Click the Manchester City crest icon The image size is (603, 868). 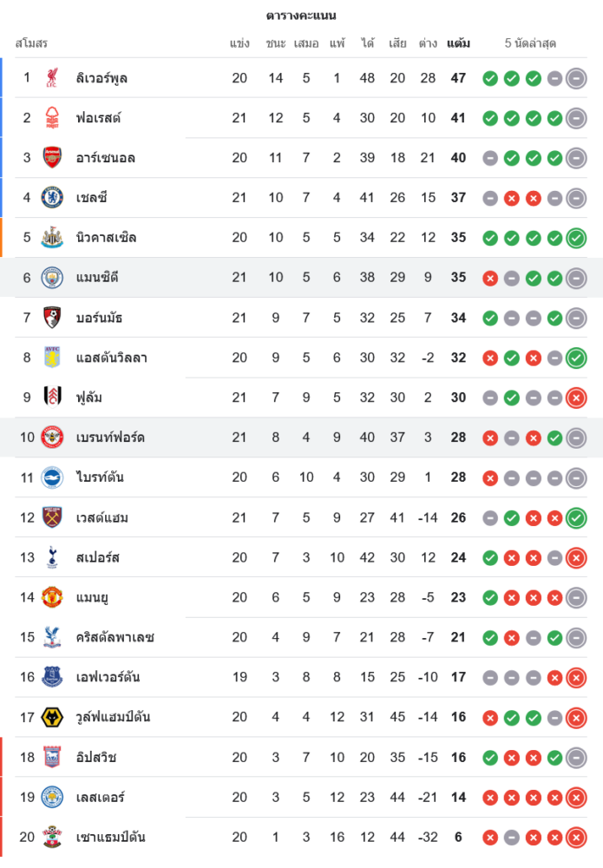(52, 278)
